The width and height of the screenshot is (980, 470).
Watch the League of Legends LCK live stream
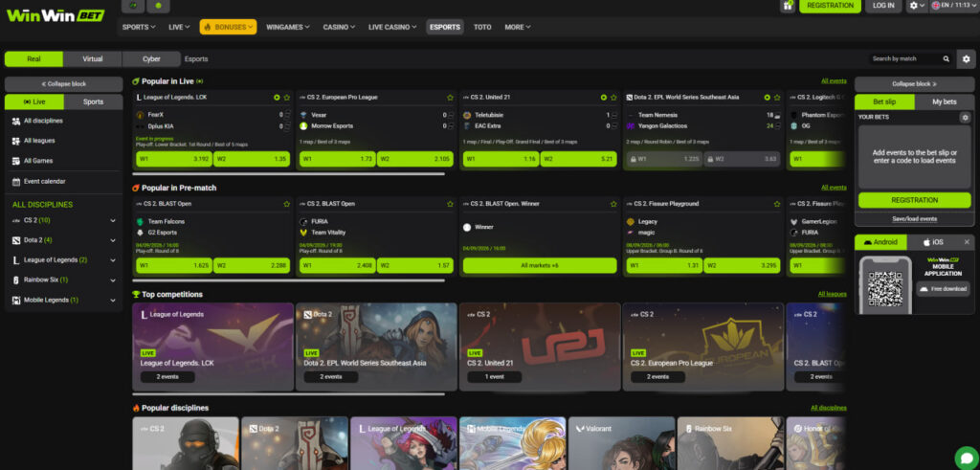click(277, 98)
